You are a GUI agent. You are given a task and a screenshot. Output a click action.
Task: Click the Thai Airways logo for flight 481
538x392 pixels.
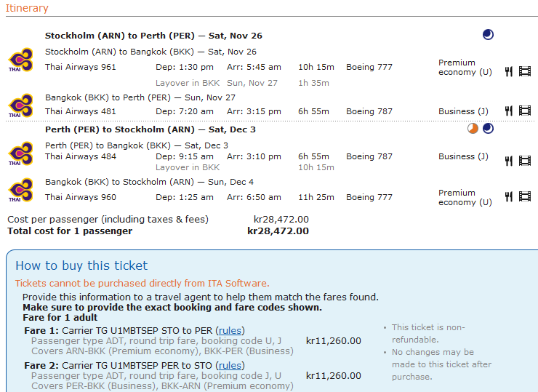tap(20, 104)
